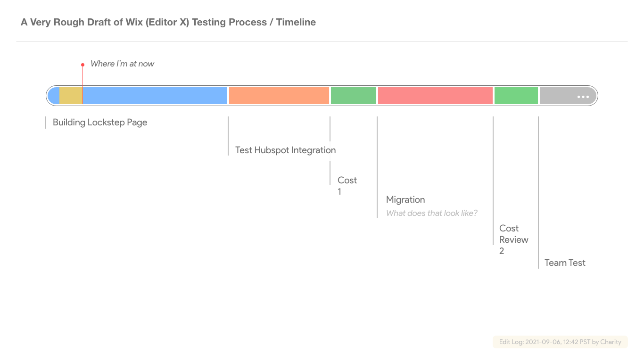
Task: Click the orange Hubspot timeline segment
Action: point(279,96)
